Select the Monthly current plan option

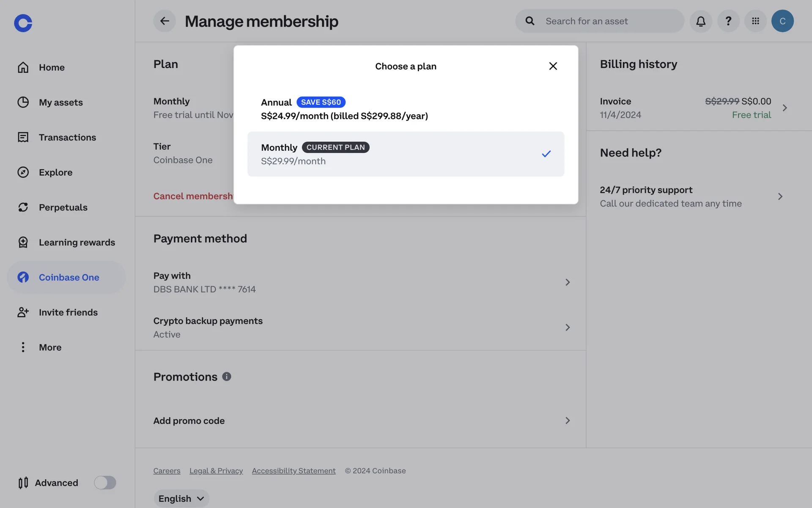[405, 154]
